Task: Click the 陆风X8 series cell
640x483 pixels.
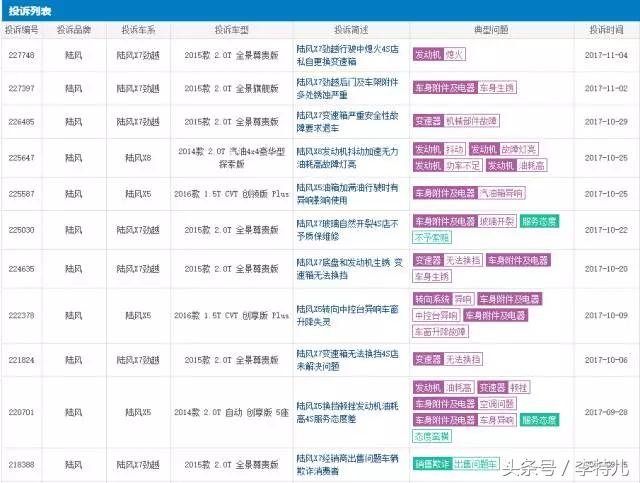Action: click(x=138, y=158)
